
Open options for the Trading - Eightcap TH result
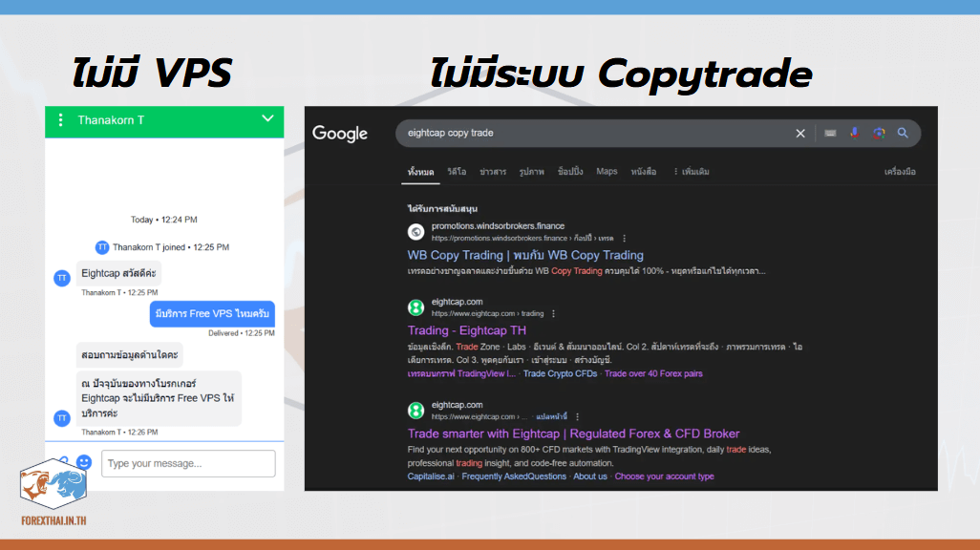554,314
